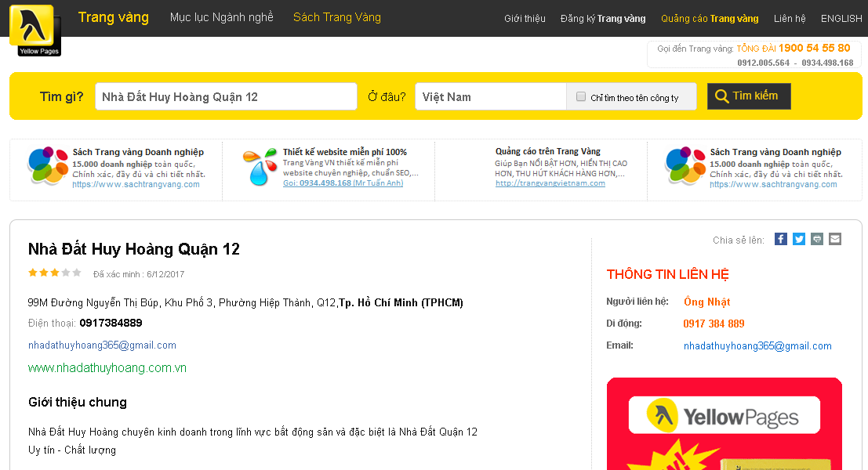868x470 pixels.
Task: Click 'Quảng cáo trên Trang Vàng' ad title
Action: pos(548,151)
